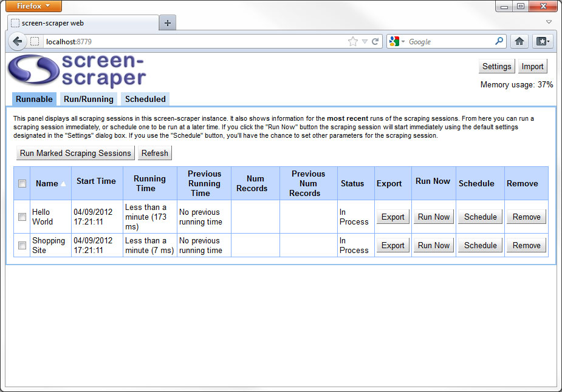Click the Name column sort arrow
The width and height of the screenshot is (562, 392).
[63, 184]
